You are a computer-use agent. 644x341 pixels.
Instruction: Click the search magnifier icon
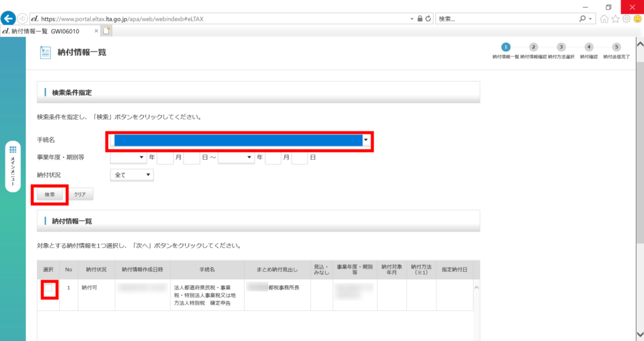582,19
